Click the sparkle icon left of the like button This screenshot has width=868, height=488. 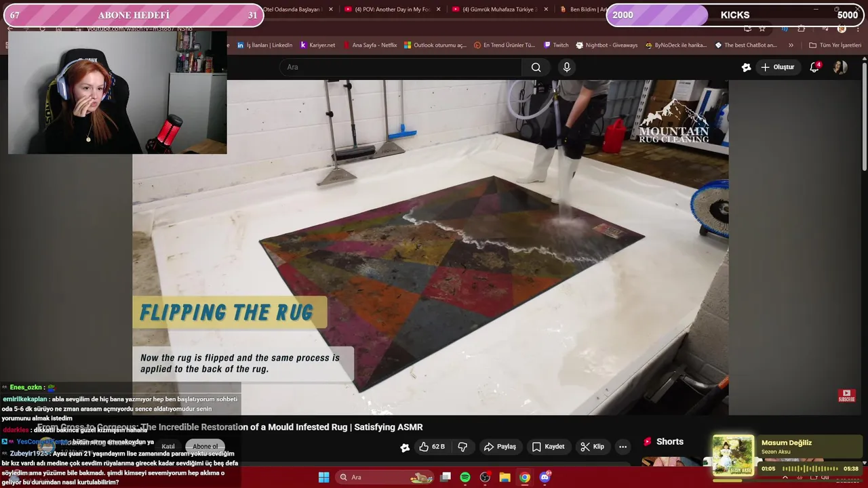405,447
